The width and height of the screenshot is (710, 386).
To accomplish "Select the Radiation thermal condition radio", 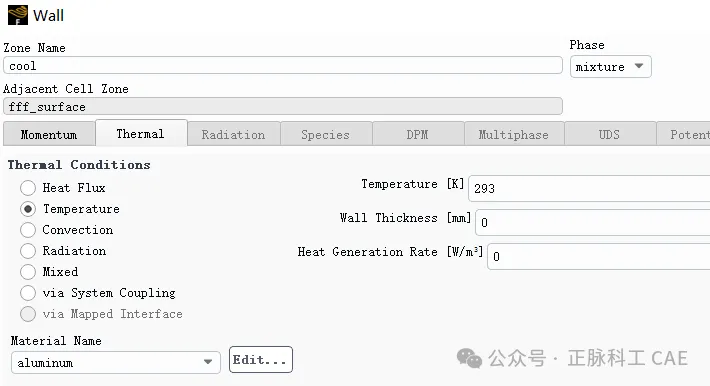I will click(28, 251).
